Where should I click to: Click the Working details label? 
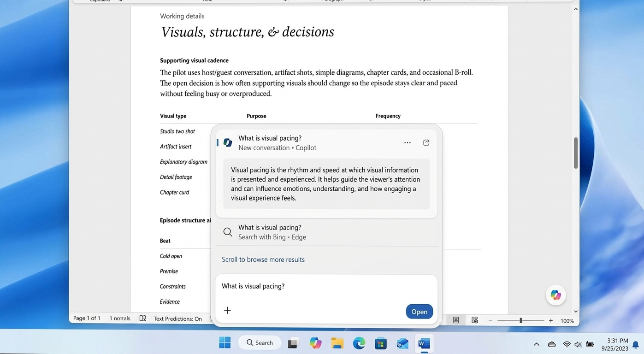[x=182, y=16]
